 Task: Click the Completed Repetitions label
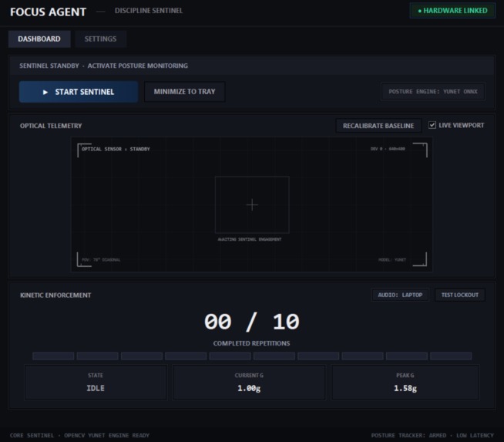(x=252, y=343)
